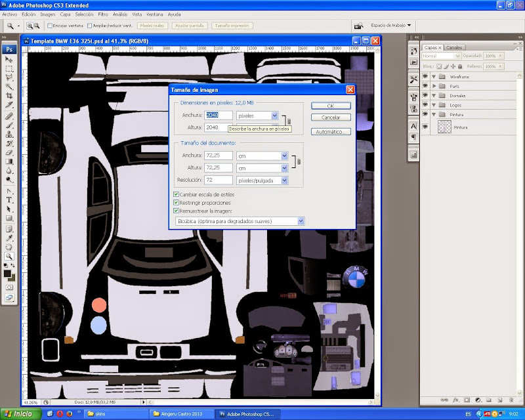525x420 pixels.
Task: Select the Polygonal Lasso tool
Action: [x=9, y=77]
